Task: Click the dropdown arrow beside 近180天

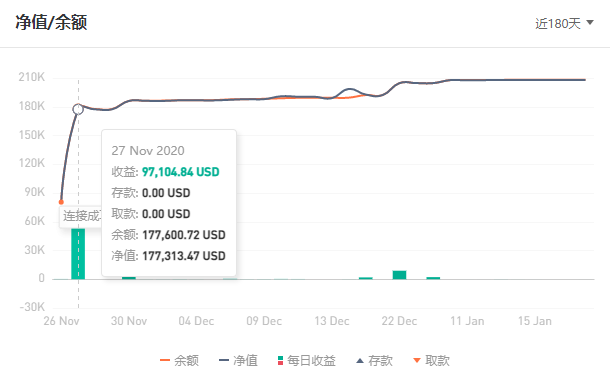Action: click(x=590, y=23)
